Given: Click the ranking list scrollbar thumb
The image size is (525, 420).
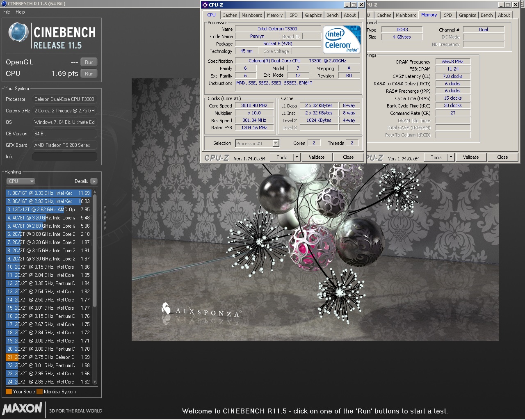Looking at the screenshot, I should (95, 250).
